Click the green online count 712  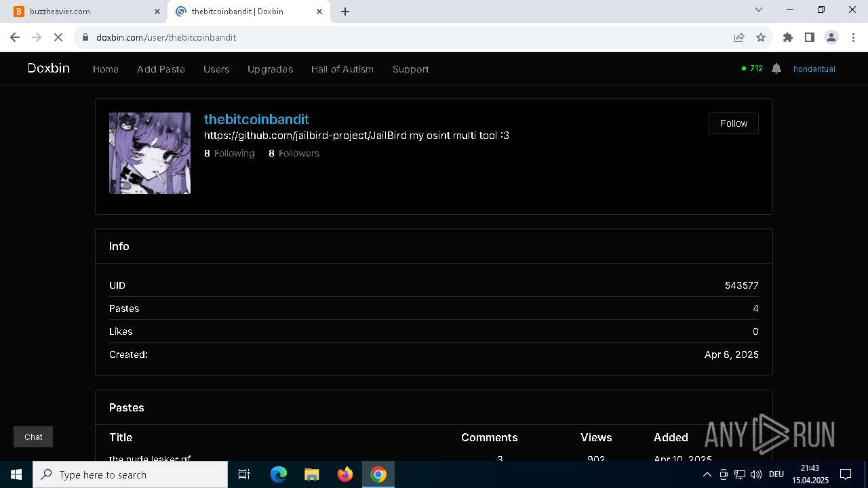pos(752,68)
